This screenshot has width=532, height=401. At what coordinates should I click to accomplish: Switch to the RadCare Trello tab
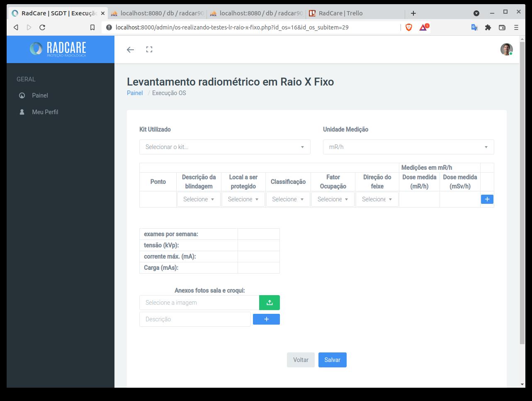coord(340,13)
